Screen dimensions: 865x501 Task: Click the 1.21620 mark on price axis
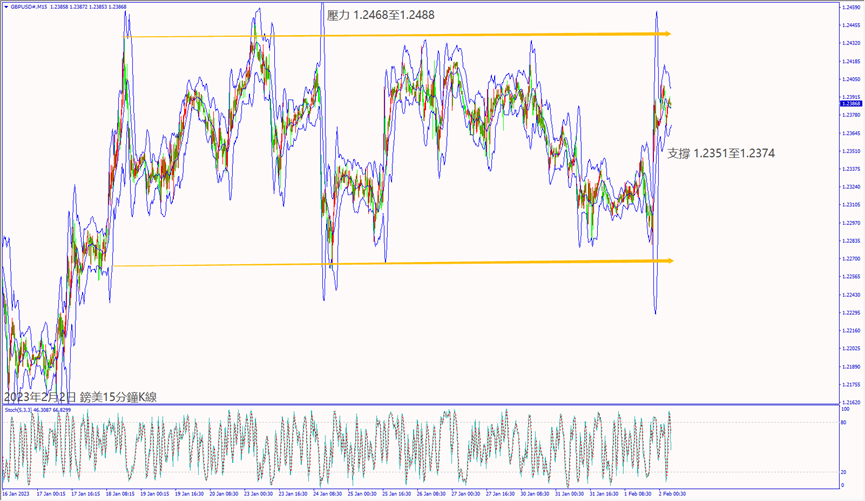pyautogui.click(x=850, y=401)
